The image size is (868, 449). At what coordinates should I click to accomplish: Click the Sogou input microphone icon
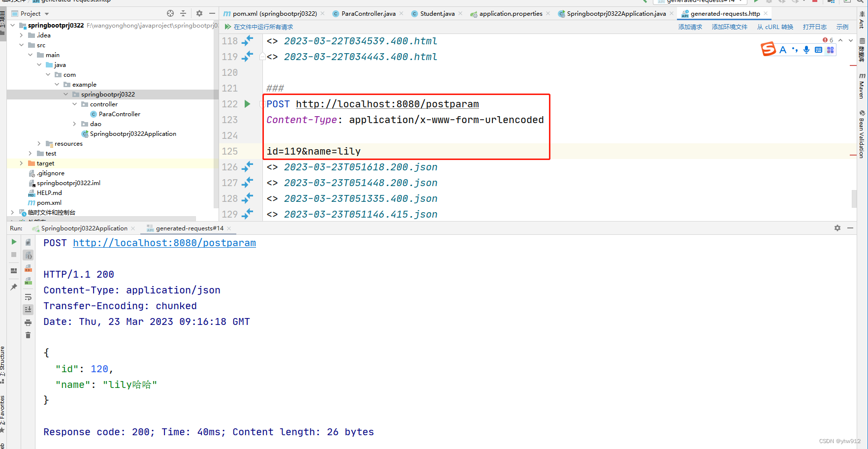click(806, 49)
